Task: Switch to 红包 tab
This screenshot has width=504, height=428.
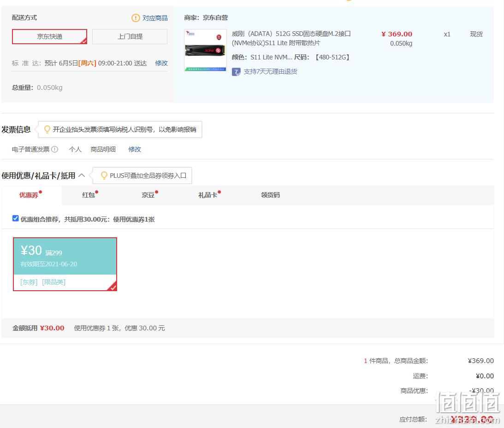Action: point(89,195)
